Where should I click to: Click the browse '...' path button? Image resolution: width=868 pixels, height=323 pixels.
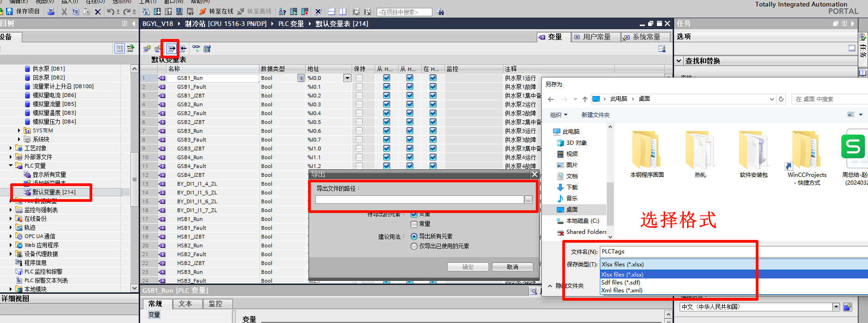coord(528,200)
